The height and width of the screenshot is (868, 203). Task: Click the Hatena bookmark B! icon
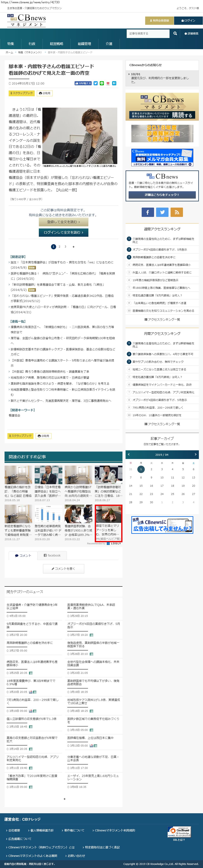(x=114, y=83)
